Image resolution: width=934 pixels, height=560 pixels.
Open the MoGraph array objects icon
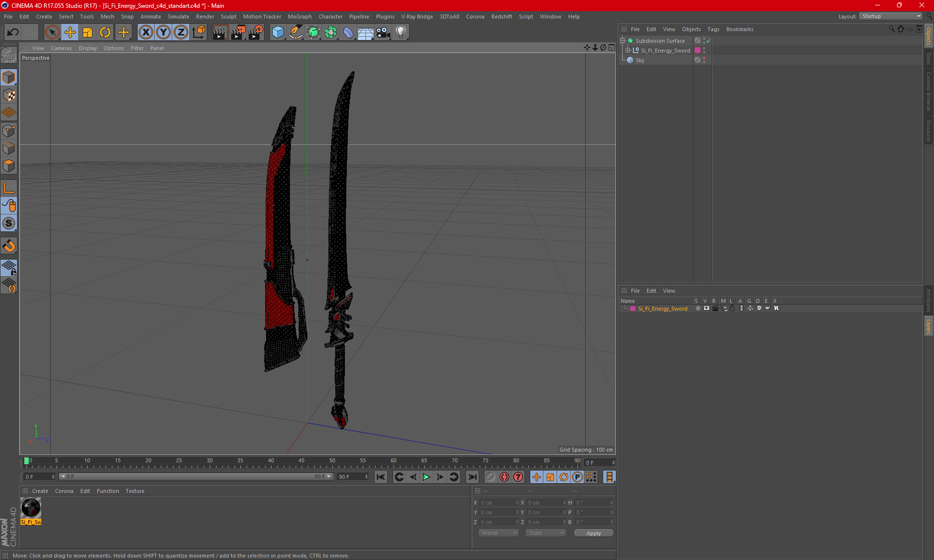point(331,33)
